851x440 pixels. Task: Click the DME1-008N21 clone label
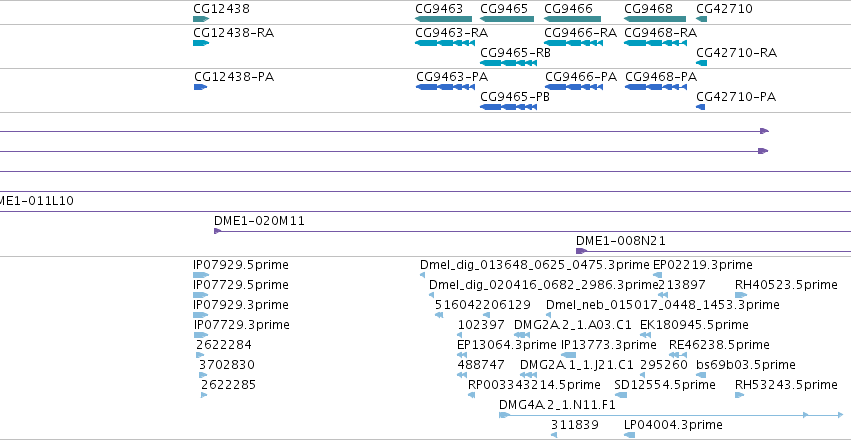click(620, 241)
